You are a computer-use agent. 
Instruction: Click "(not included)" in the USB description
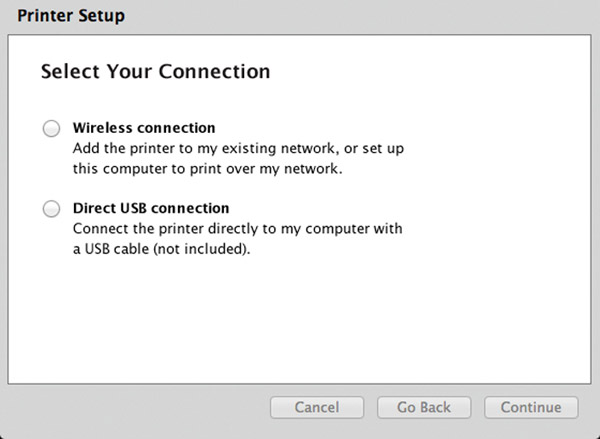(x=200, y=249)
